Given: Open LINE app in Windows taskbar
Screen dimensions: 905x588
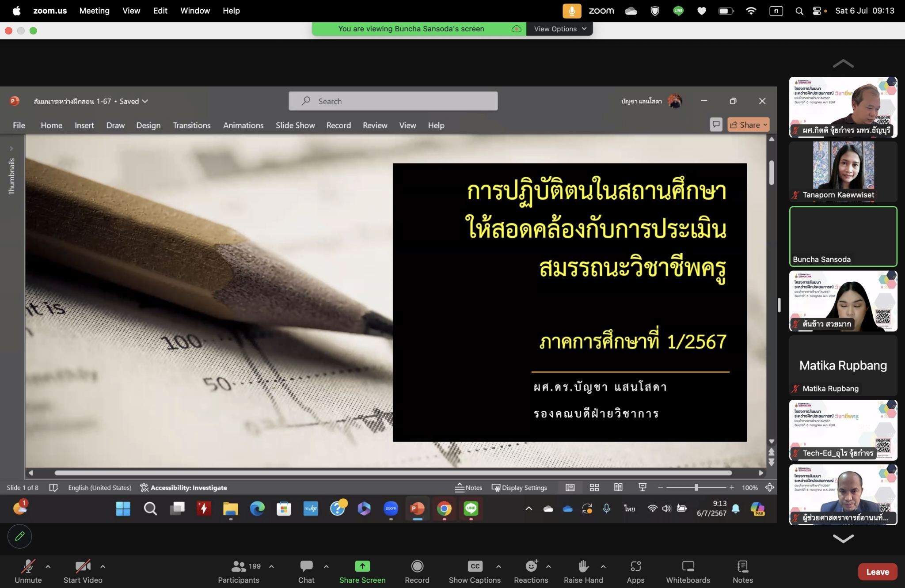Looking at the screenshot, I should 471,509.
